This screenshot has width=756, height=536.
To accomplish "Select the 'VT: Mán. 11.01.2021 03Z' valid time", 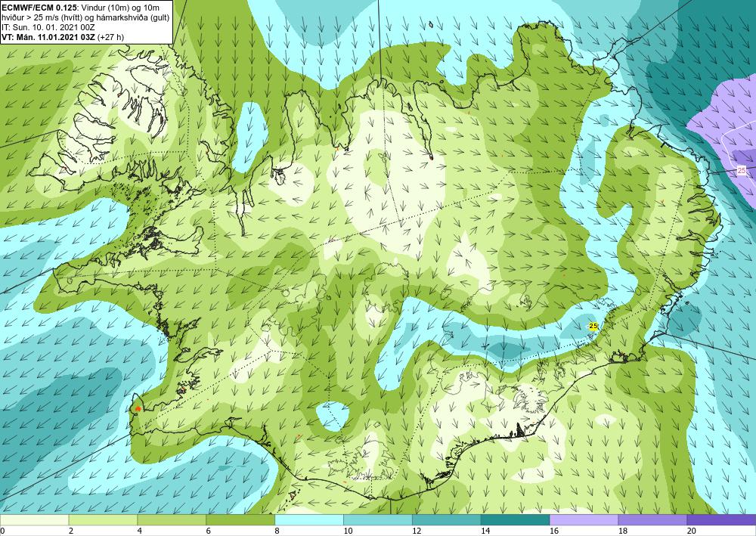I will (x=48, y=37).
